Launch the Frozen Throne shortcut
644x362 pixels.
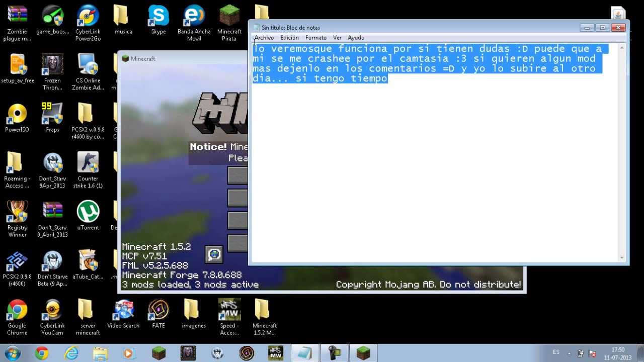point(52,71)
